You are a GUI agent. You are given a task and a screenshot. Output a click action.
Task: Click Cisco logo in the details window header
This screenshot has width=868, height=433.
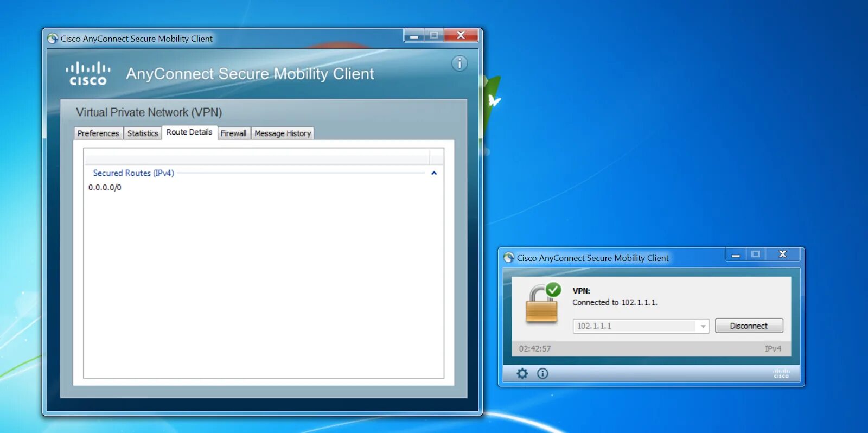coord(88,74)
